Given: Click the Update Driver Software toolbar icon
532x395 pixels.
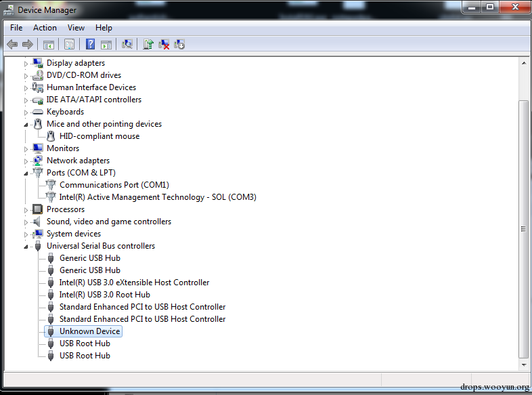Looking at the screenshot, I should [148, 44].
